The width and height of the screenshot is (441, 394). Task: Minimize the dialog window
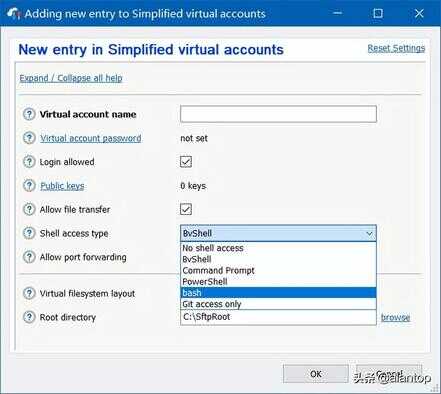click(x=337, y=14)
